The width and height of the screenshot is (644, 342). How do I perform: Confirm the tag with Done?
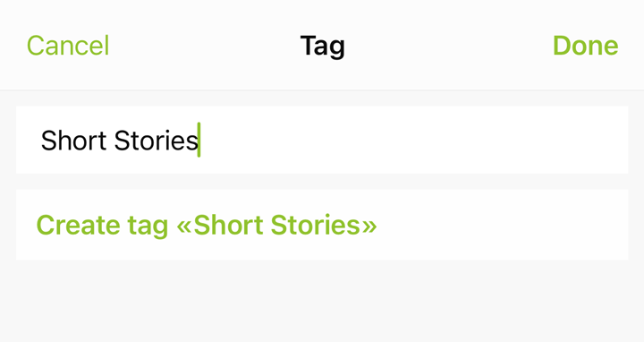(585, 46)
